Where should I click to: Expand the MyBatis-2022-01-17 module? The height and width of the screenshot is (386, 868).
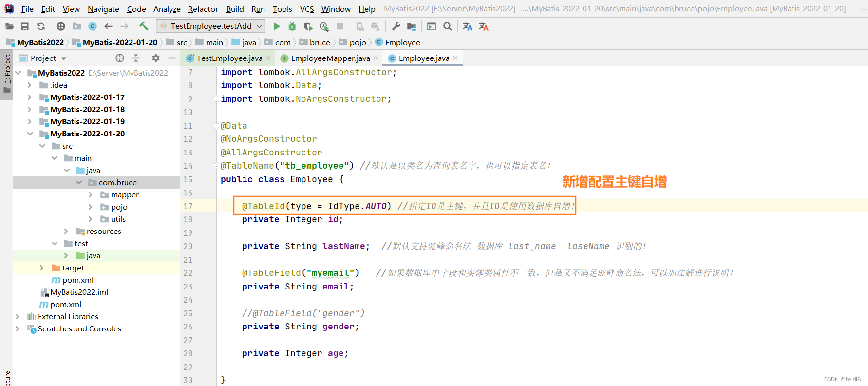click(29, 97)
